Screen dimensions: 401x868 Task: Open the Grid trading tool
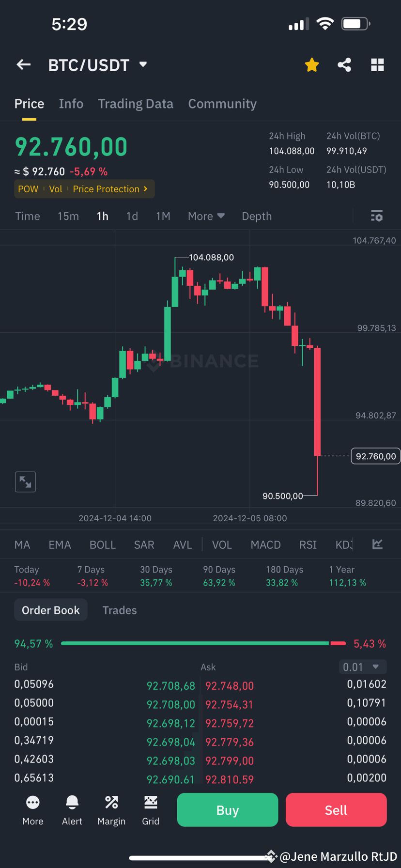(151, 809)
